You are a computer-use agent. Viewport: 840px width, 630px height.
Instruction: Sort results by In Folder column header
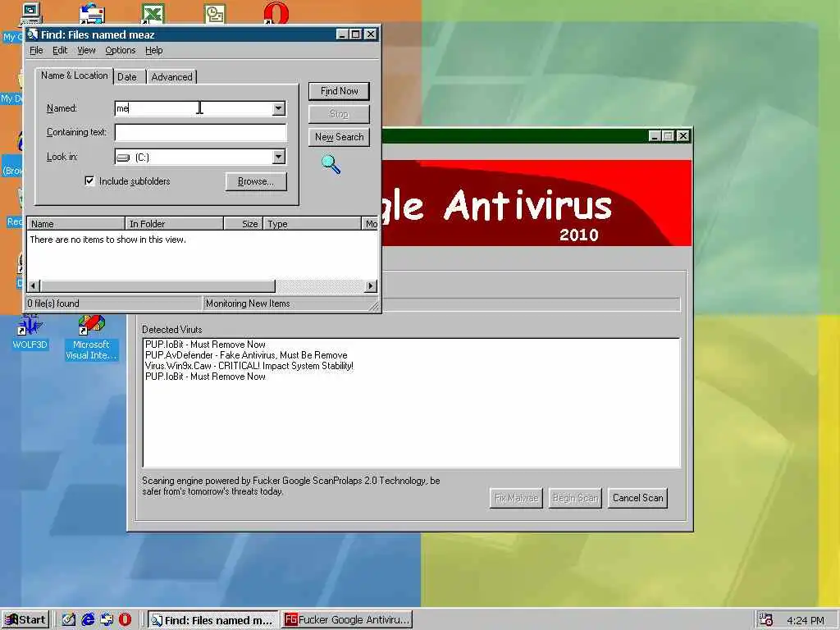point(174,223)
